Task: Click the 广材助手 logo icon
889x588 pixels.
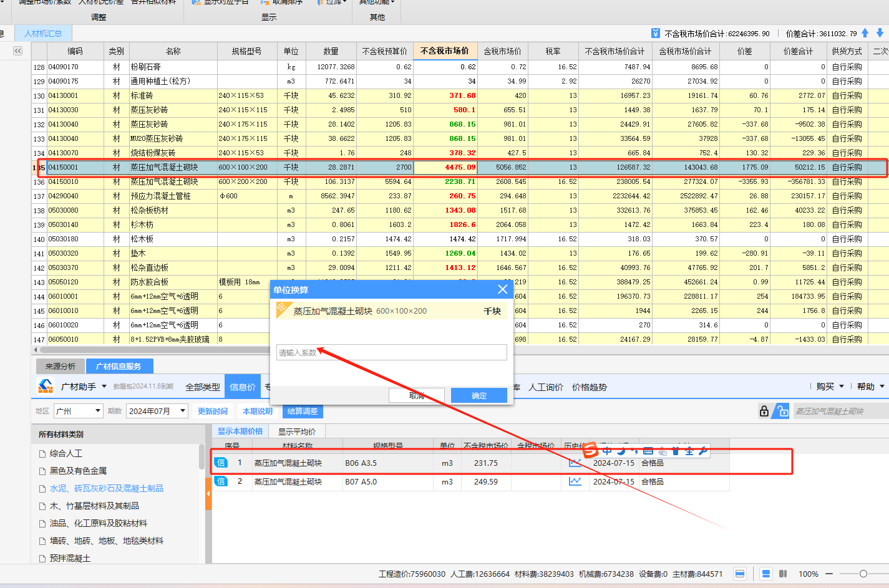Action: point(46,387)
